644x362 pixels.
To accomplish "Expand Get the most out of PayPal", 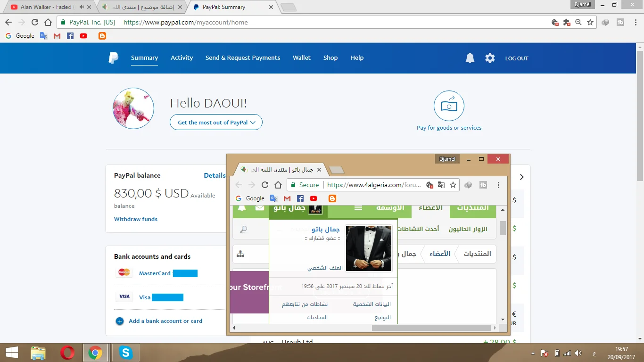I will pyautogui.click(x=216, y=123).
